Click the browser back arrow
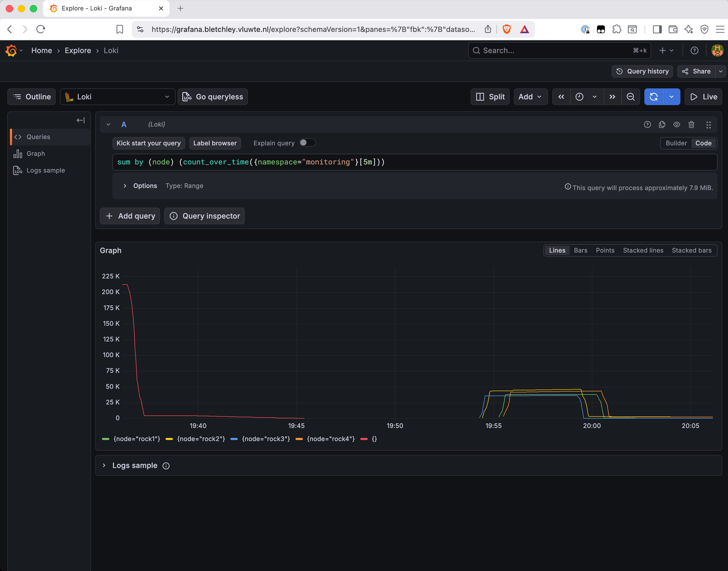Screen dimensions: 728x571 (10, 29)
